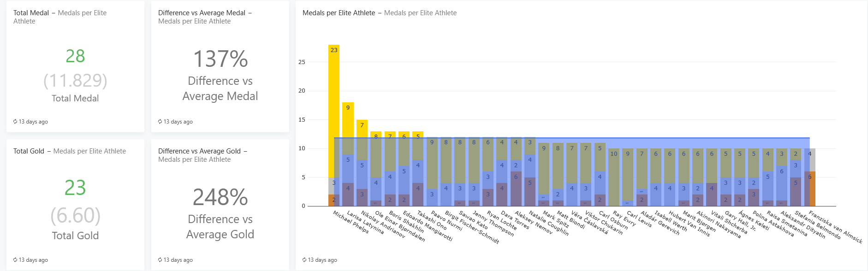Open the Total Medal widget title
Image resolution: width=868 pixels, height=271 pixels.
[x=31, y=13]
